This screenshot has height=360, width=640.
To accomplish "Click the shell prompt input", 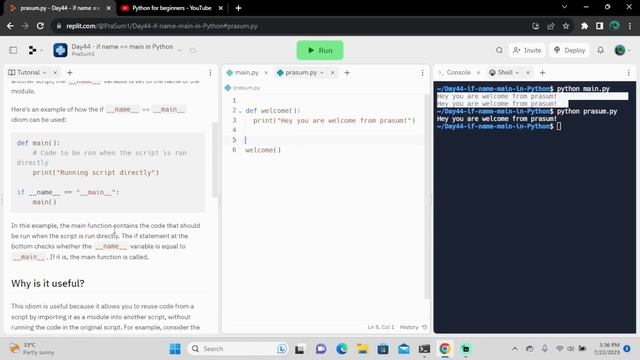I will click(x=559, y=126).
